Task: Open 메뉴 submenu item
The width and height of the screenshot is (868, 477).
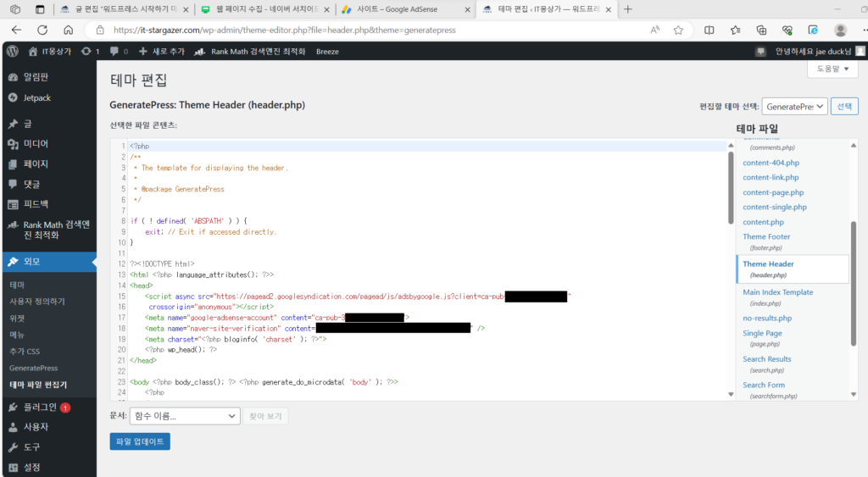Action: click(x=17, y=335)
